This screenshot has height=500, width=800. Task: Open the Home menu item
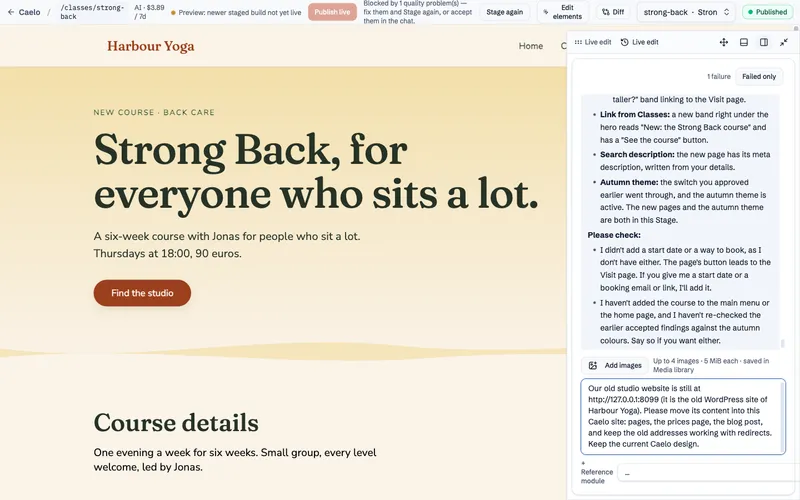pyautogui.click(x=531, y=46)
